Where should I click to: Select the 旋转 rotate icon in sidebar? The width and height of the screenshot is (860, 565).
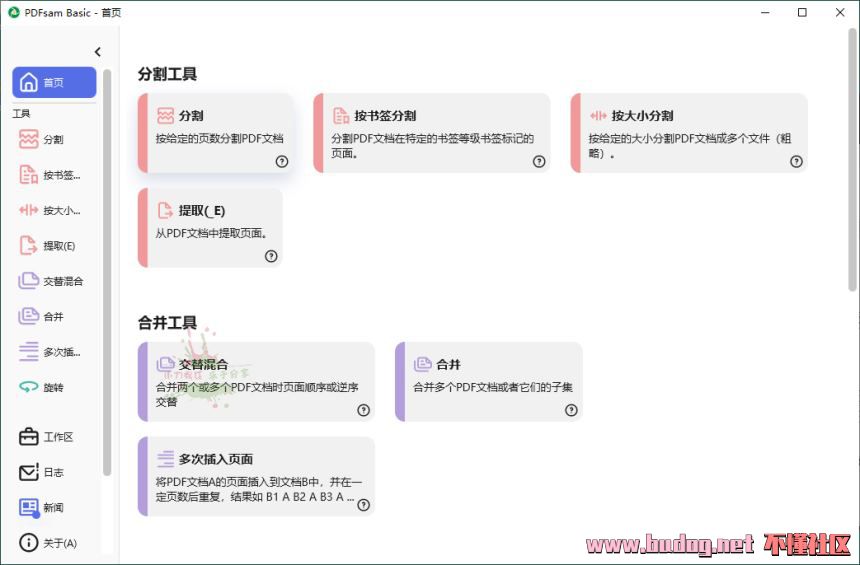(29, 387)
